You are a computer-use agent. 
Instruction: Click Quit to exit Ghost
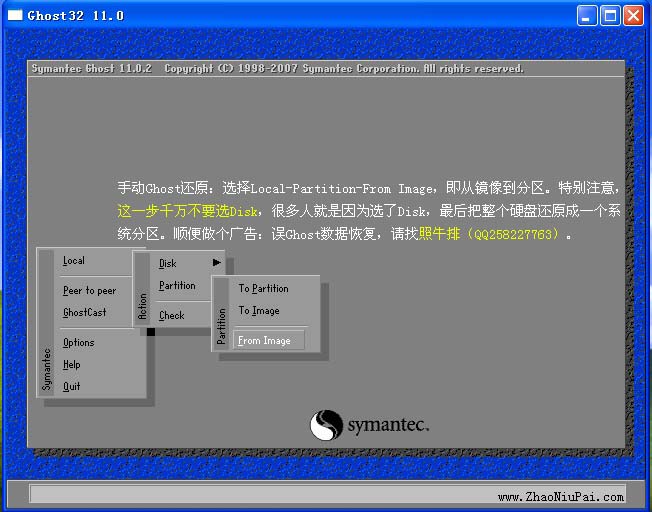click(x=72, y=386)
